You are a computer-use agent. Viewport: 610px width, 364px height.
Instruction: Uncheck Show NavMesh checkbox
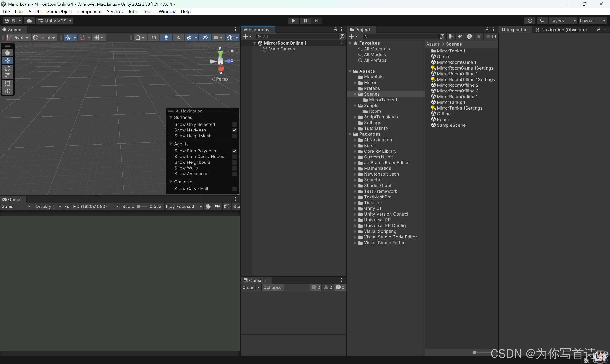(234, 130)
